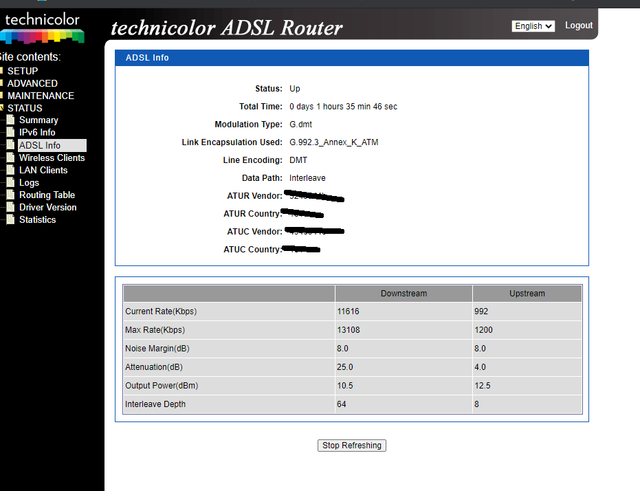640x491 pixels.
Task: Click the LAN Clients page icon
Action: pos(11,170)
